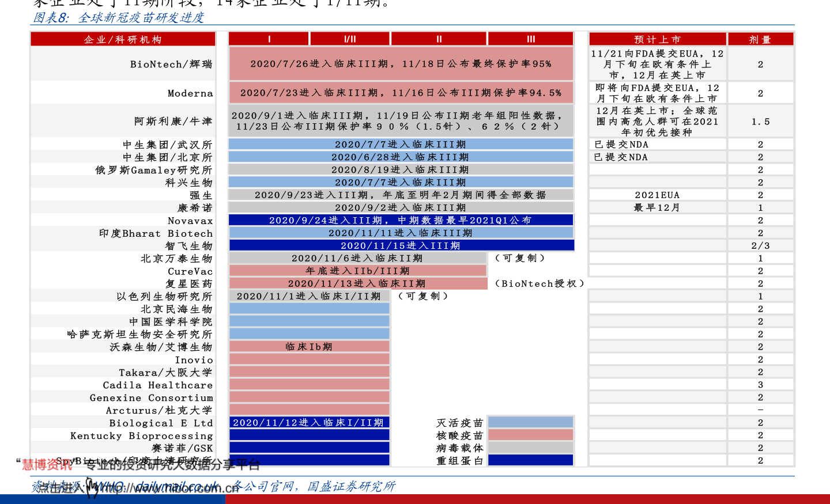Click the Novavax row label

pos(190,221)
